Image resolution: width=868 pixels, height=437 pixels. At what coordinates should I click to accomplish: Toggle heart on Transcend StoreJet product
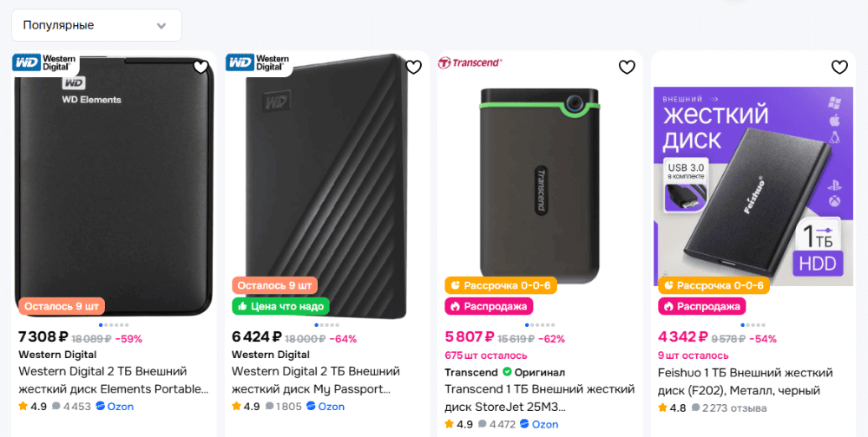point(627,67)
